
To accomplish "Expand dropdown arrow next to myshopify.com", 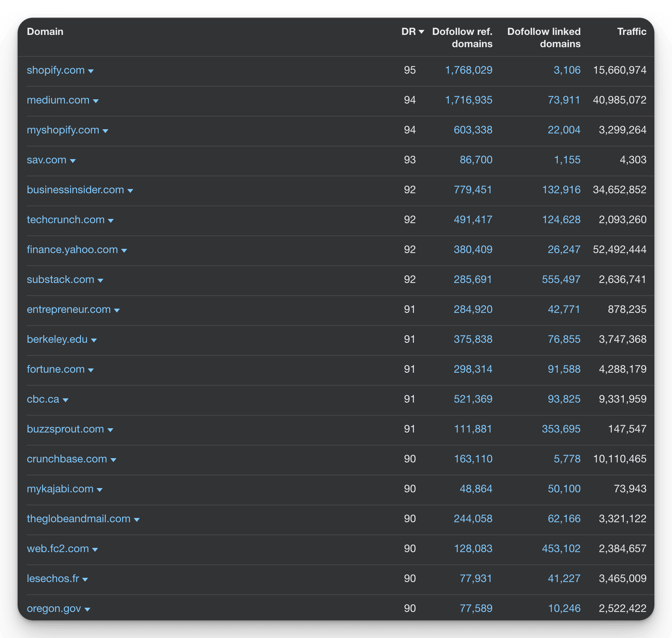I will 105,131.
